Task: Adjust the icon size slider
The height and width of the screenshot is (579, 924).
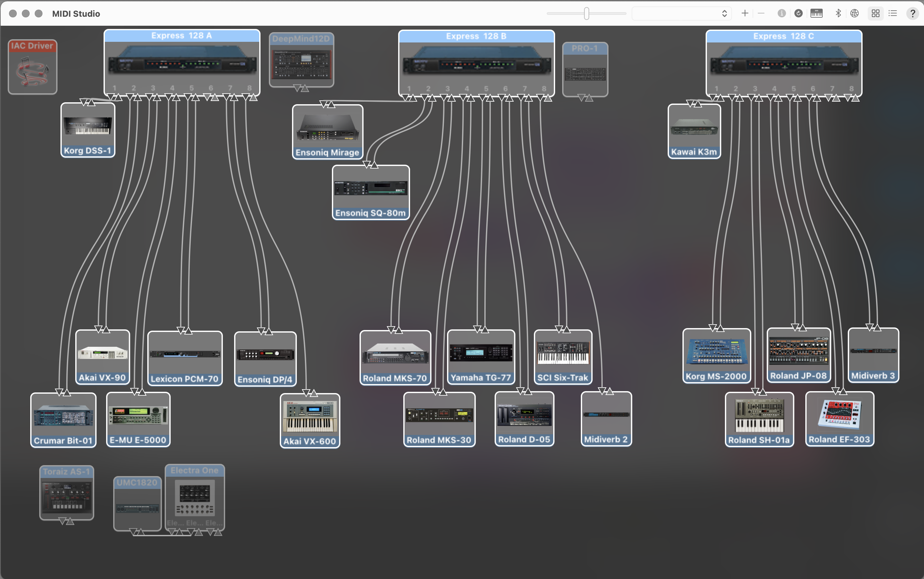Action: coord(586,14)
